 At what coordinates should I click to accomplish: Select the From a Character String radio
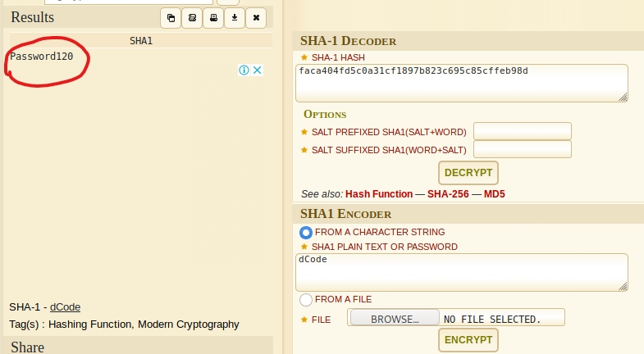[306, 232]
